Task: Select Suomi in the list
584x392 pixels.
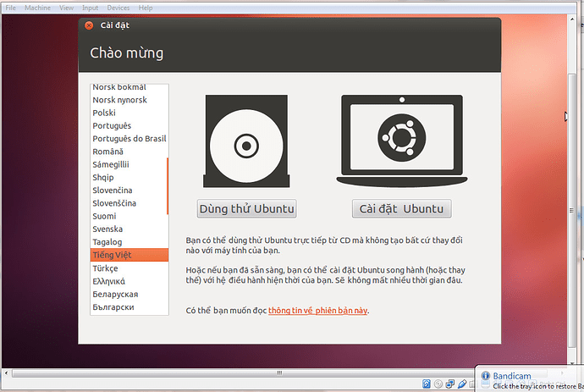Action: tap(129, 216)
